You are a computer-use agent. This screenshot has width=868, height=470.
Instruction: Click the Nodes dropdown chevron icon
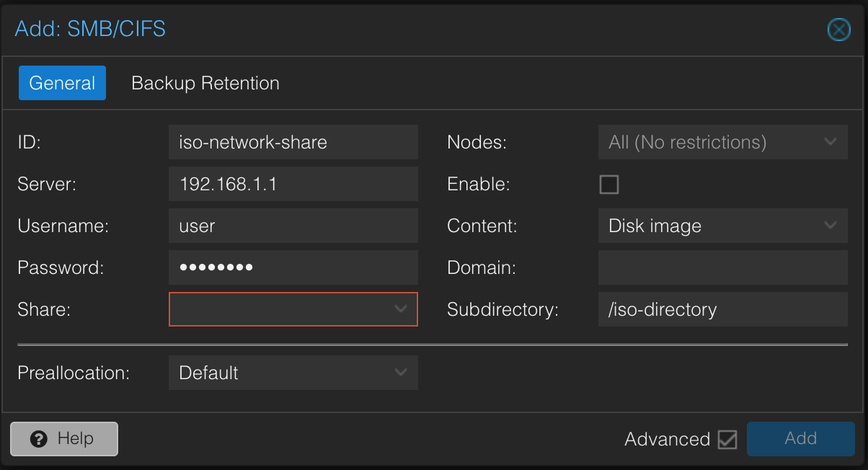pos(831,142)
